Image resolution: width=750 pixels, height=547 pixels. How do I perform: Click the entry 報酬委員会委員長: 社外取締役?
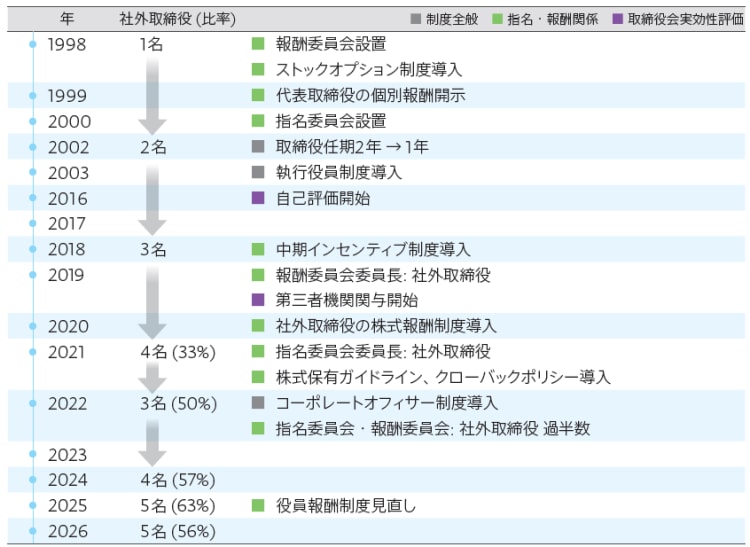click(384, 275)
